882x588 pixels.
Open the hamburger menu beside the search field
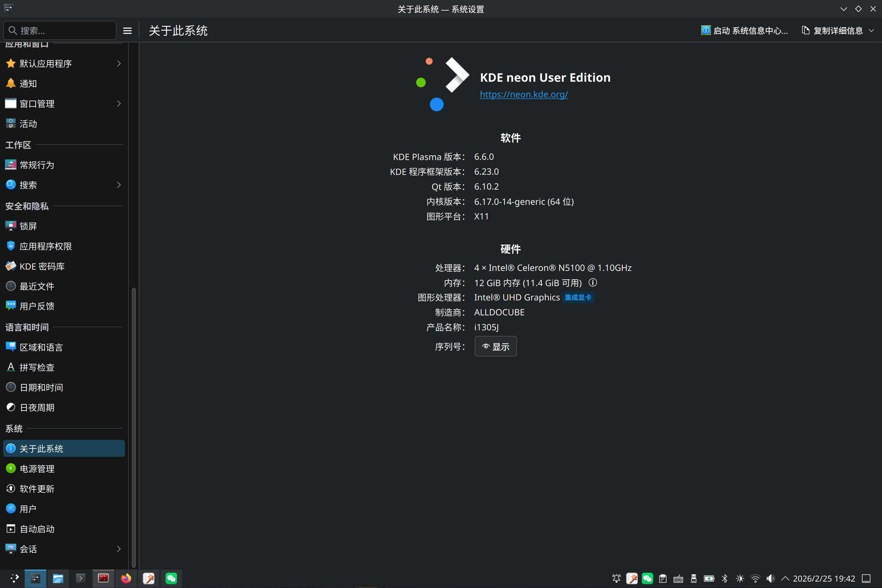[x=127, y=30]
